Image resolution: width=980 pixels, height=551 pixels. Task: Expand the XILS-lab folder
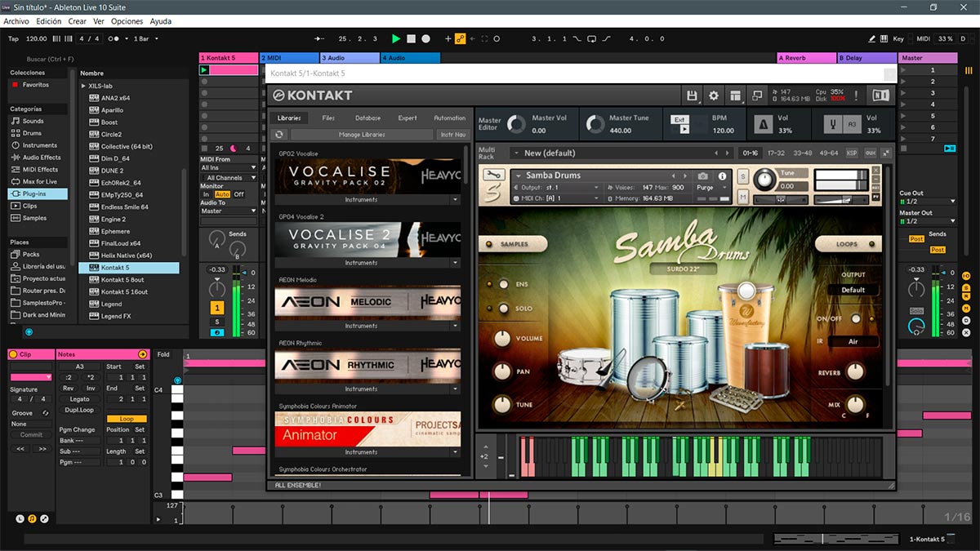click(x=83, y=86)
